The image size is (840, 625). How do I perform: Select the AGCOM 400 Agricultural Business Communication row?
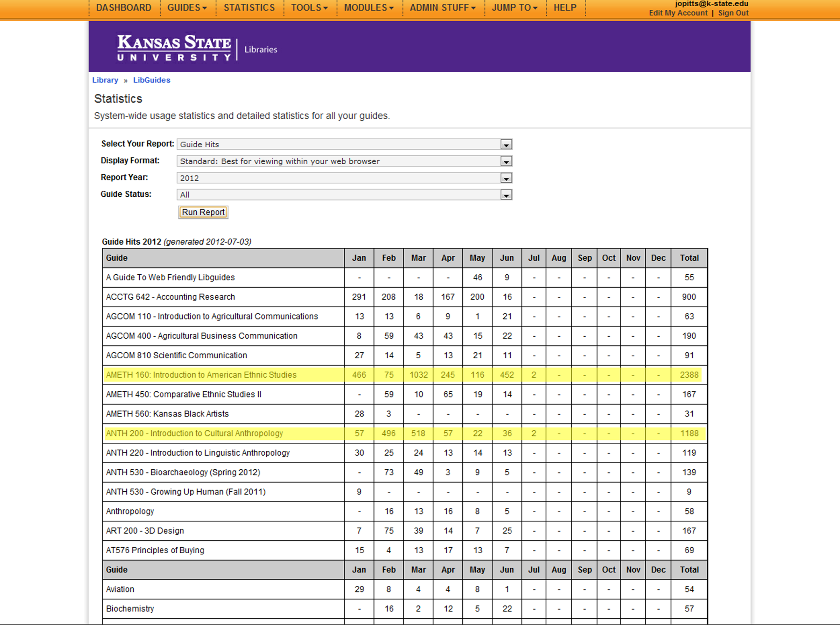(405, 336)
